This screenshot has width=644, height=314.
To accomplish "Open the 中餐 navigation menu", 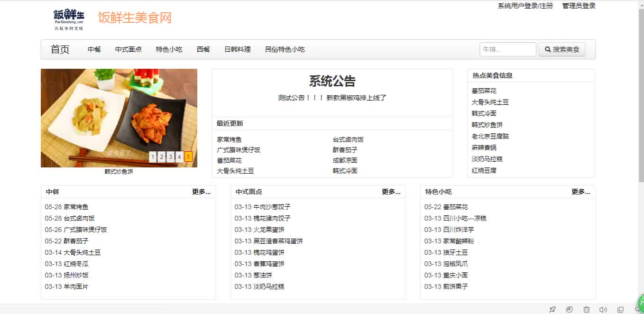I will click(93, 49).
